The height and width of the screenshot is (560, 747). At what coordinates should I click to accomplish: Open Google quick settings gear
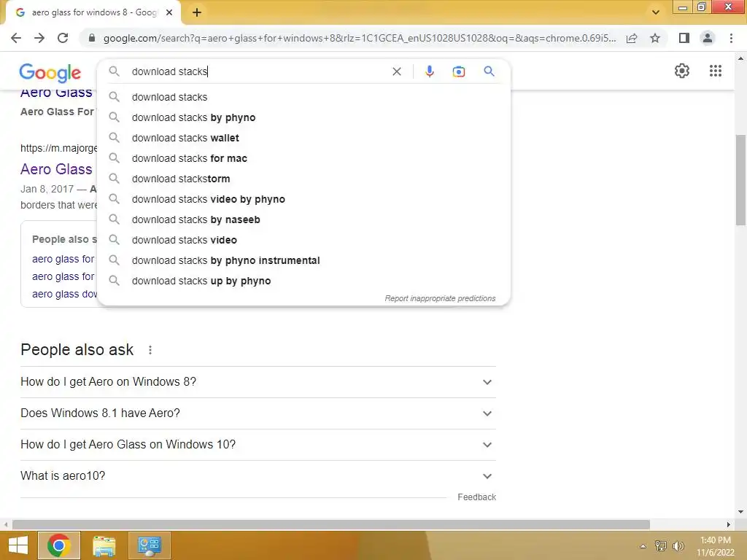pyautogui.click(x=682, y=71)
